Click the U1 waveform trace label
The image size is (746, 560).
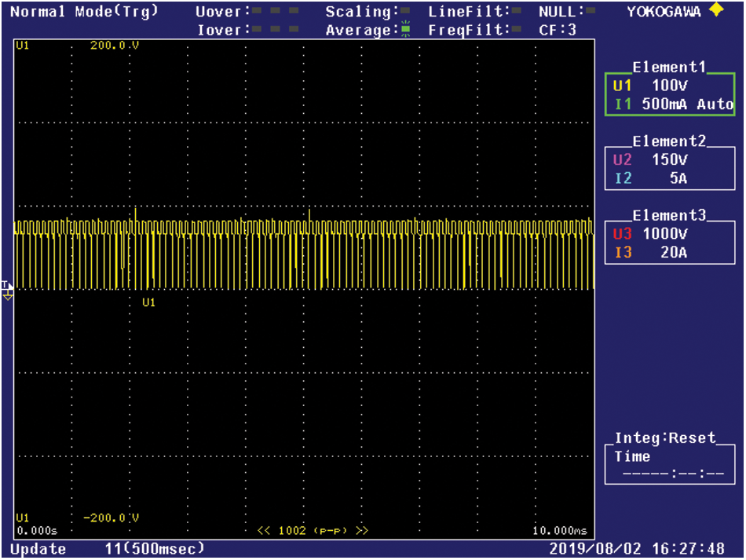coord(148,302)
